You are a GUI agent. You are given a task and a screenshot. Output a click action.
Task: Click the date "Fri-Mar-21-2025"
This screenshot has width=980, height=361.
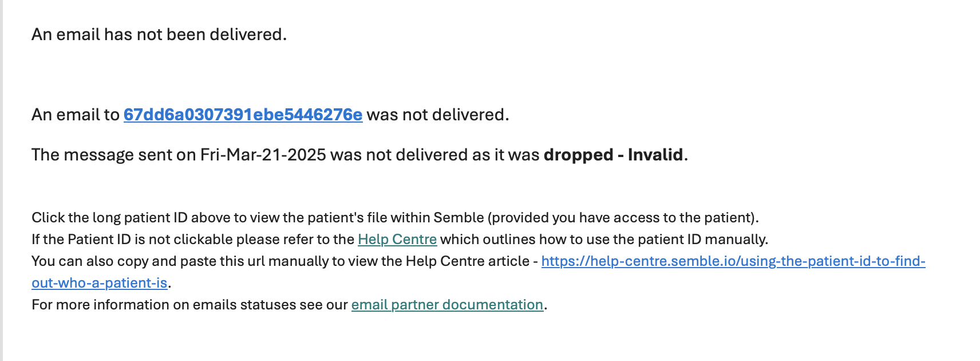click(263, 155)
